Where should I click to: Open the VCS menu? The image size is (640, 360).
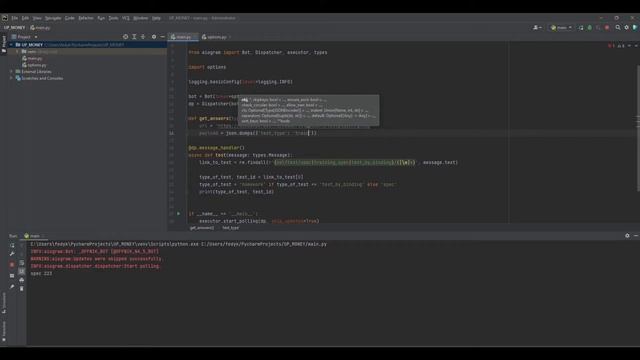[x=126, y=18]
